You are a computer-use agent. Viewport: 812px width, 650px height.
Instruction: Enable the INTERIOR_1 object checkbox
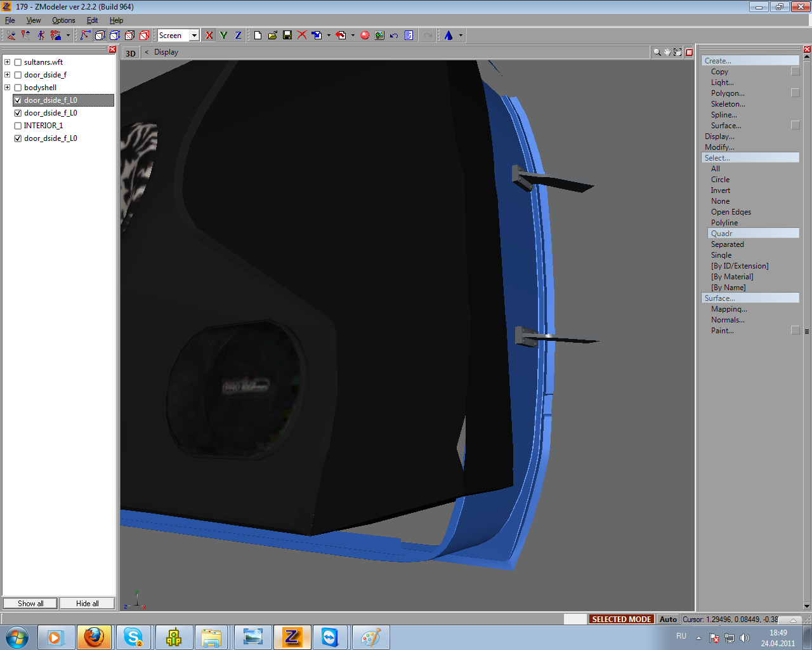[x=18, y=126]
